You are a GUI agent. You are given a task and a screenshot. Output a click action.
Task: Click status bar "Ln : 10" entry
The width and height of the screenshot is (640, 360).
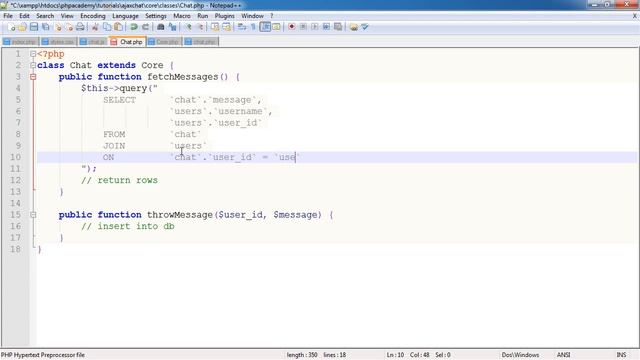click(395, 355)
